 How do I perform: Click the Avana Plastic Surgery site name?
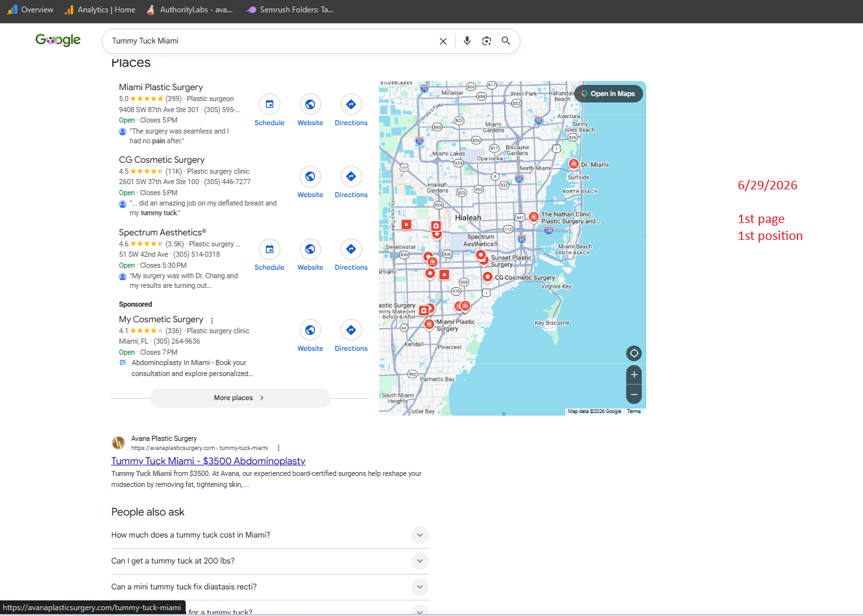[x=164, y=438]
